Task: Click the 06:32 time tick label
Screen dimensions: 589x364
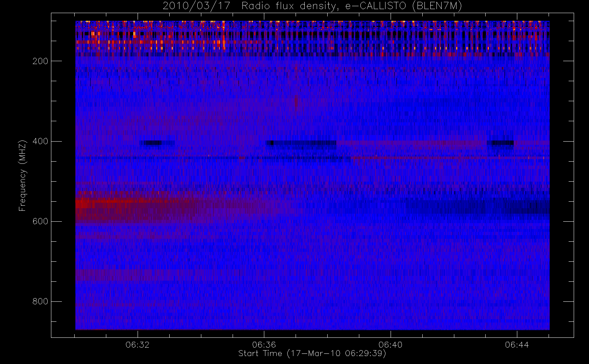Action: 138,345
